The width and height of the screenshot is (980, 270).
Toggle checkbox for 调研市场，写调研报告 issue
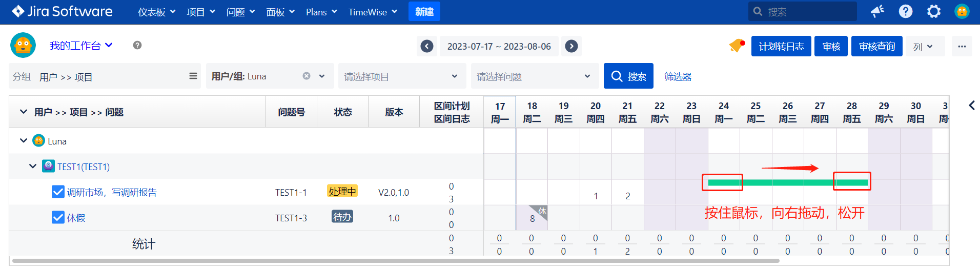58,192
